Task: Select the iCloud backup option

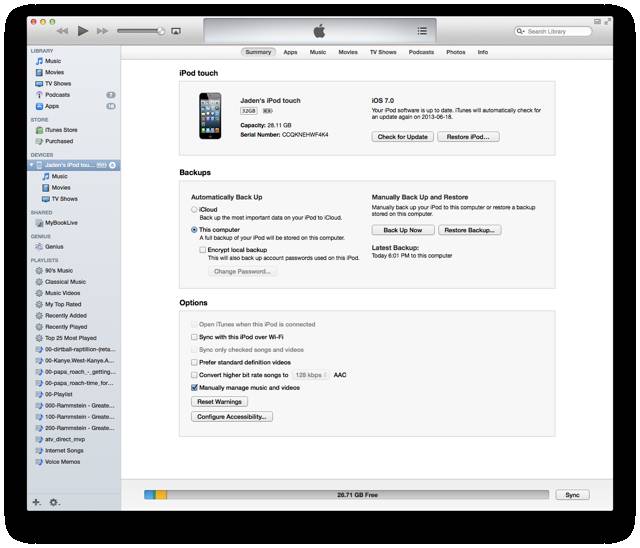Action: tap(195, 210)
